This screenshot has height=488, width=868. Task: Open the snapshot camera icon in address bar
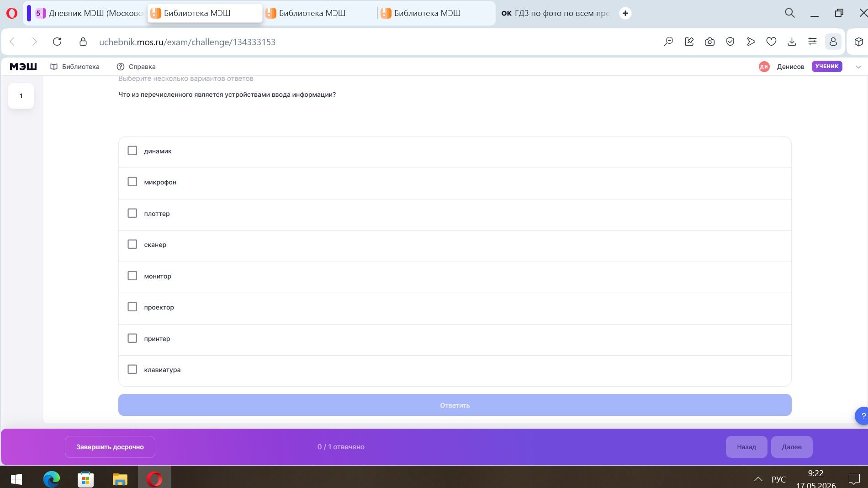[709, 42]
